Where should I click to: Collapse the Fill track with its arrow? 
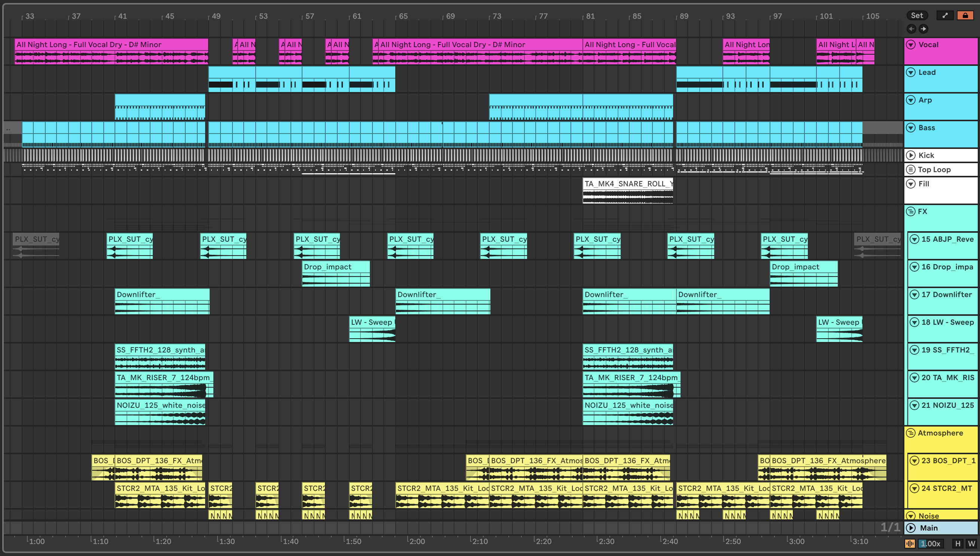click(x=911, y=184)
